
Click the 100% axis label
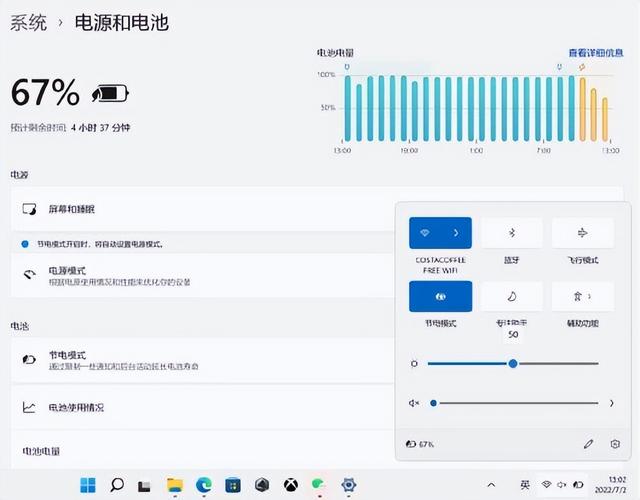click(x=326, y=75)
